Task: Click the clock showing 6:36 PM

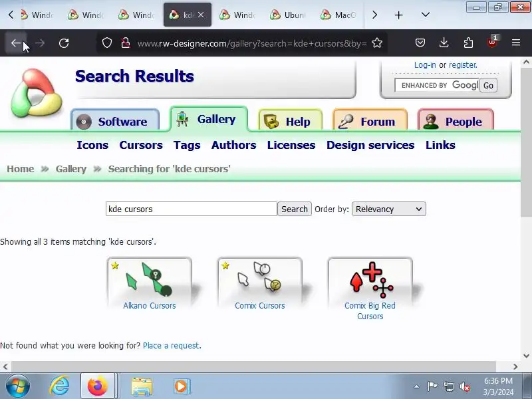Action: pos(498,380)
